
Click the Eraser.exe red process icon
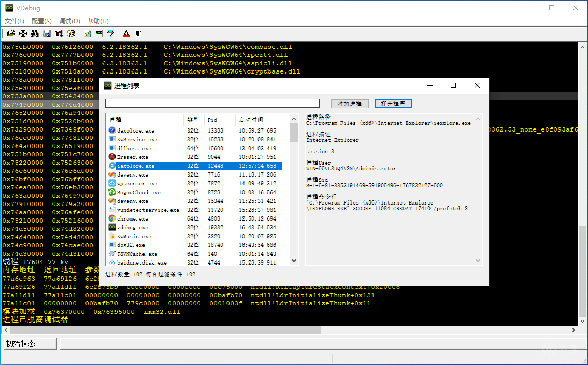(112, 157)
